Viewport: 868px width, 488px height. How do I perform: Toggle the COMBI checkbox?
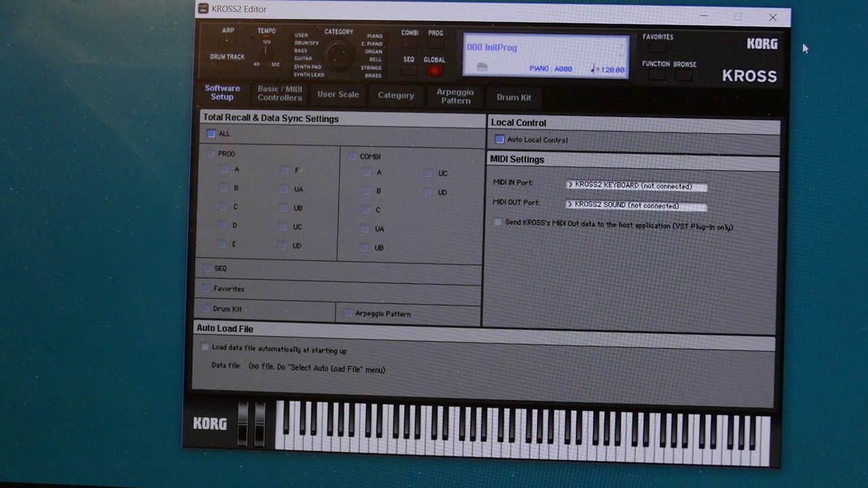click(x=352, y=157)
